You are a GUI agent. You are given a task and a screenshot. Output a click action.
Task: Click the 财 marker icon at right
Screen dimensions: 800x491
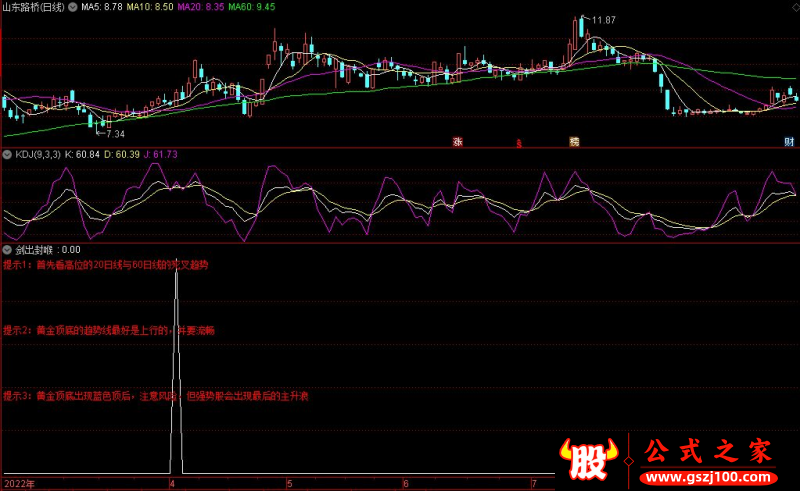789,142
